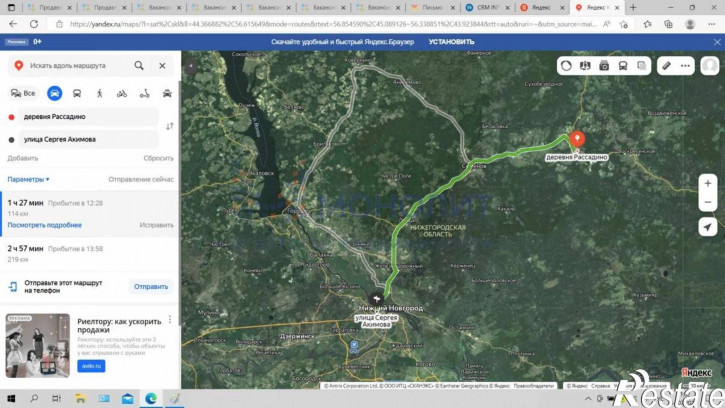Open the three-dot more menu on map toolbar

[685, 66]
